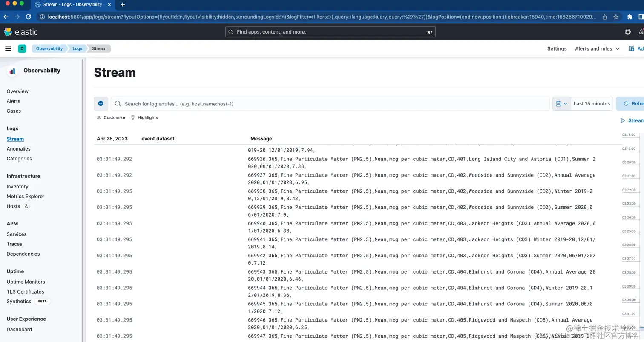Click the event.dataset column header
This screenshot has height=342, width=644.
coord(158,139)
